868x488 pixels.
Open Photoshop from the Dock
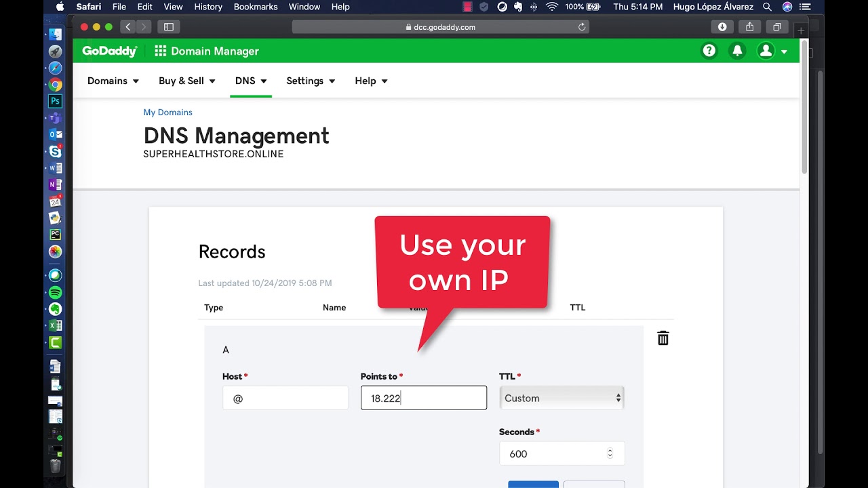point(56,101)
